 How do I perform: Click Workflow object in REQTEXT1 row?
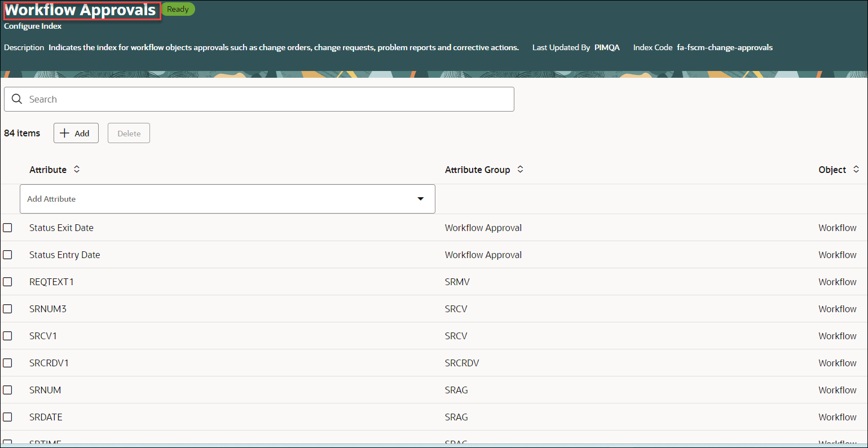tap(838, 282)
